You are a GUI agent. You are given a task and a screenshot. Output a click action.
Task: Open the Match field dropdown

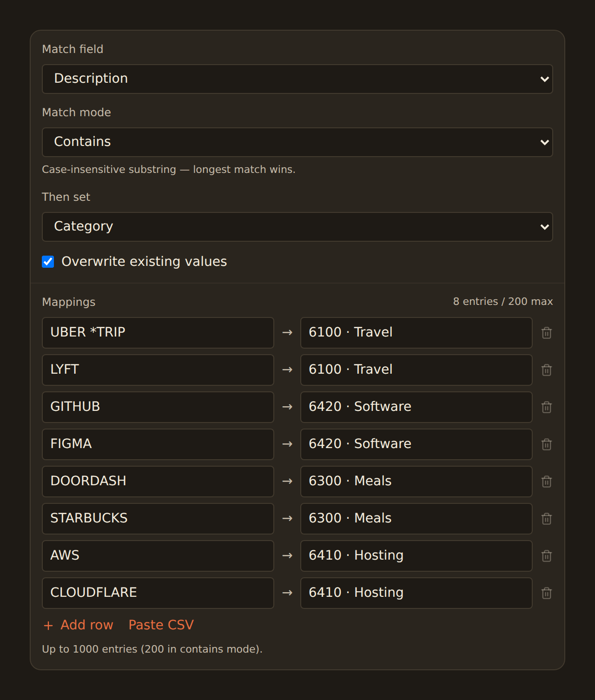coord(297,79)
